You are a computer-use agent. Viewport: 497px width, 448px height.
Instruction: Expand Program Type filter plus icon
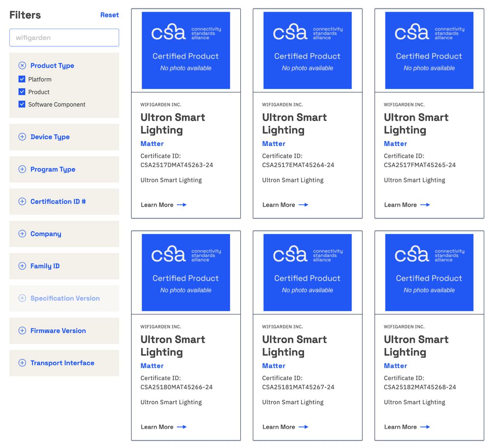(x=22, y=169)
